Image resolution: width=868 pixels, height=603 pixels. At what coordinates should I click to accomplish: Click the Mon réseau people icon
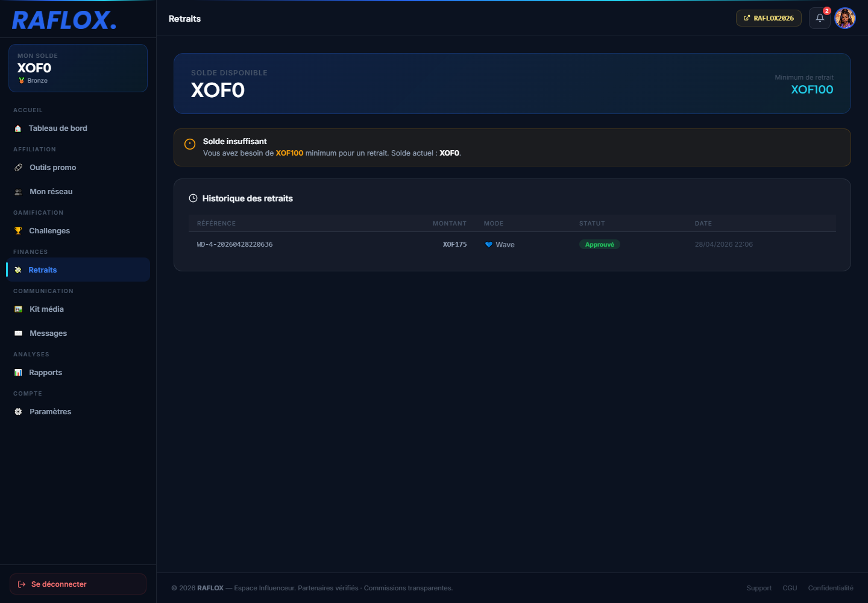point(19,192)
